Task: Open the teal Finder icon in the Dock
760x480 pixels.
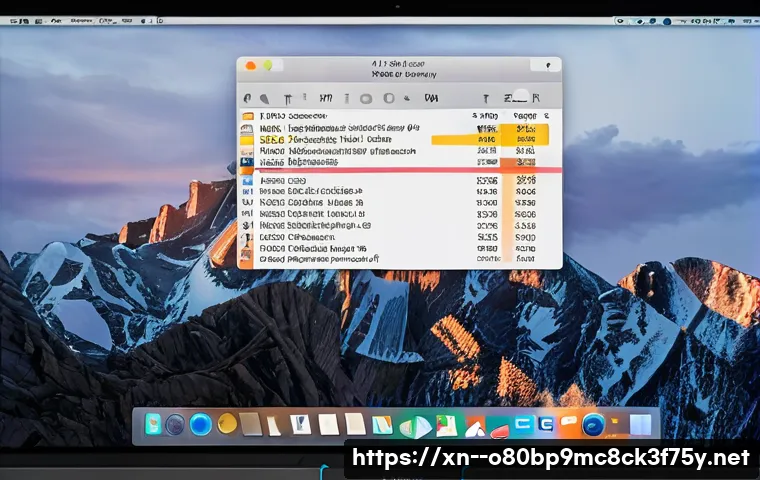Action: pos(153,424)
